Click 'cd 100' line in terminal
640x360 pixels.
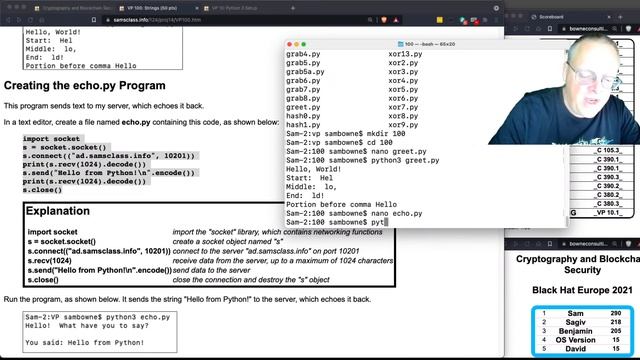339,142
